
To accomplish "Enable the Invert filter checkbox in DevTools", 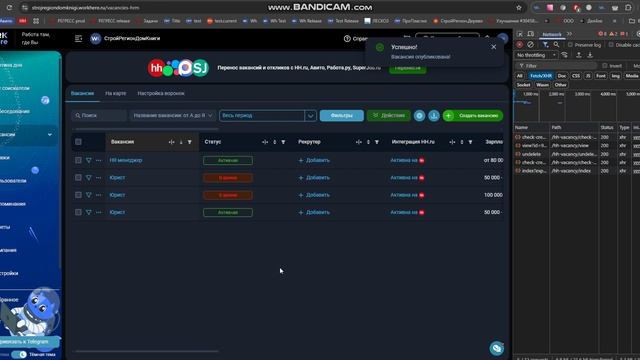I will click(x=605, y=66).
